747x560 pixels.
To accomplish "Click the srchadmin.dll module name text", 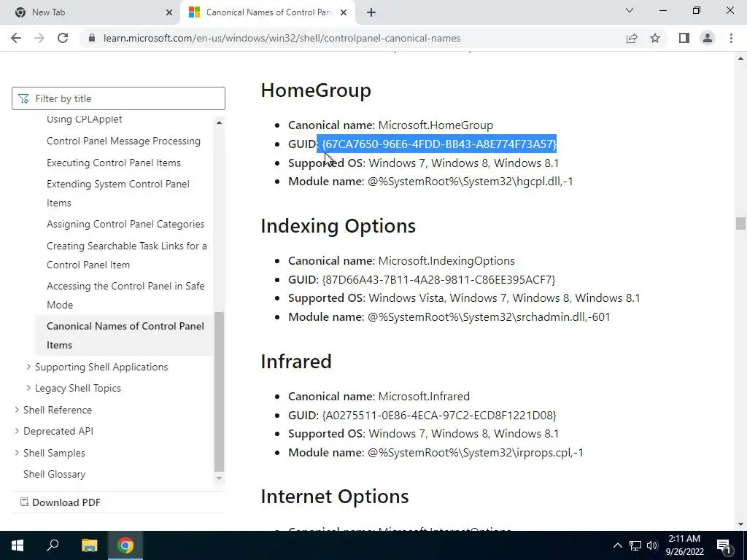I will (489, 316).
